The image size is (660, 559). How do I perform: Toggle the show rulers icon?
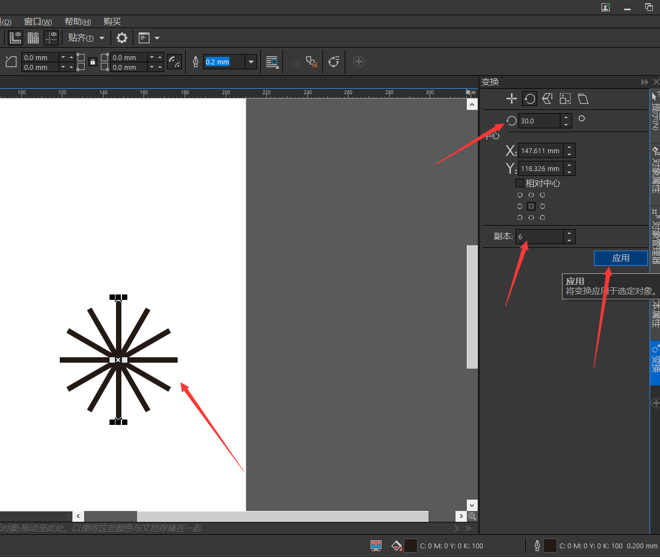pos(16,38)
